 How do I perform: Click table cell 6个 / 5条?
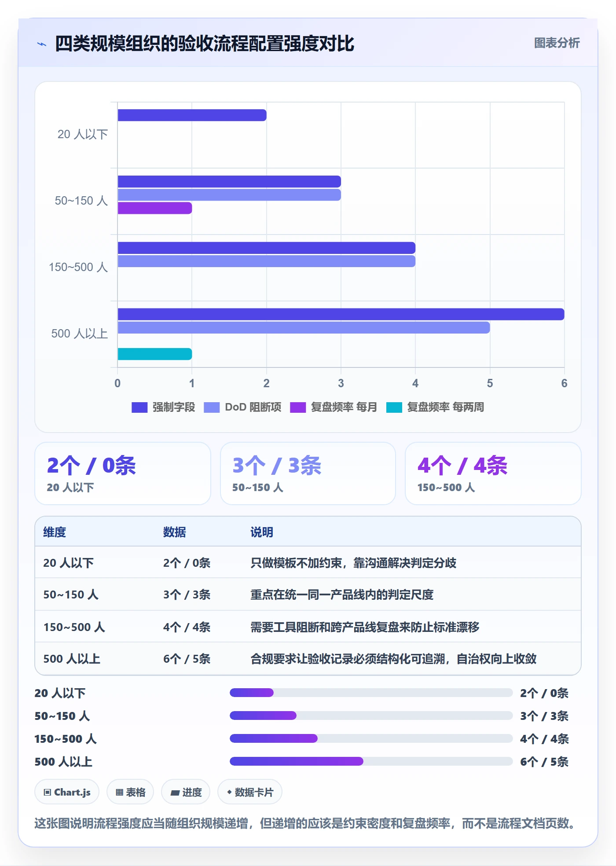coord(187,659)
